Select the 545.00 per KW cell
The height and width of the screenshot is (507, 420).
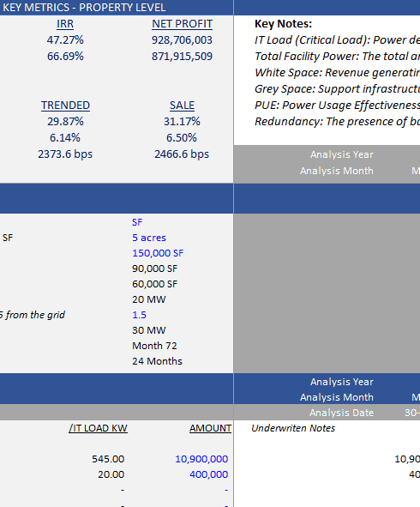point(108,459)
